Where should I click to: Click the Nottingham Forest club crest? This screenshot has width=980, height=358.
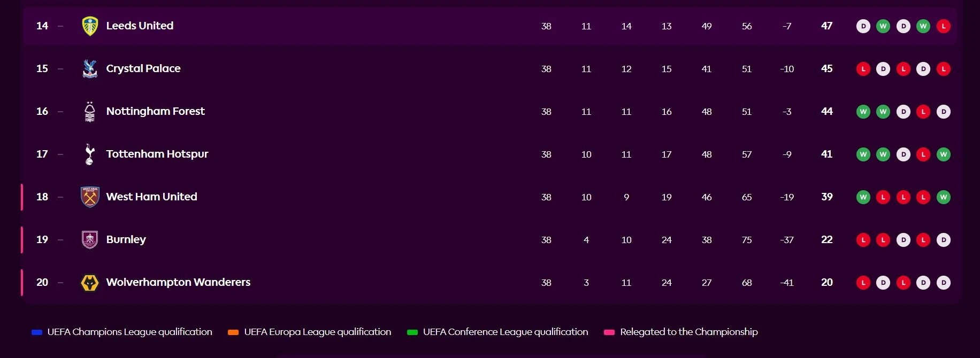90,112
